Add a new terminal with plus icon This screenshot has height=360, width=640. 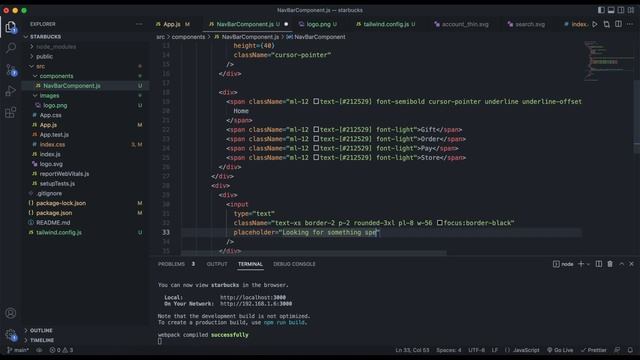tap(581, 264)
